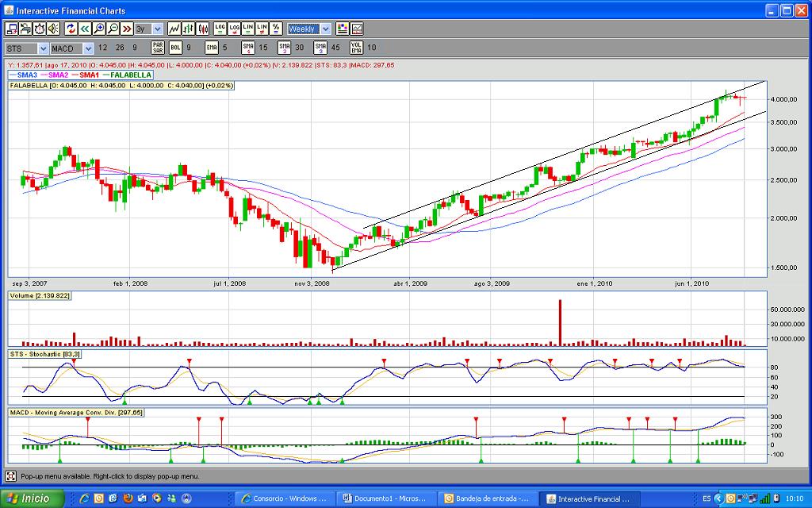Switch to Documento1 Microsoft Word taskbar item
Screen dimensions: 812x508
click(x=388, y=498)
